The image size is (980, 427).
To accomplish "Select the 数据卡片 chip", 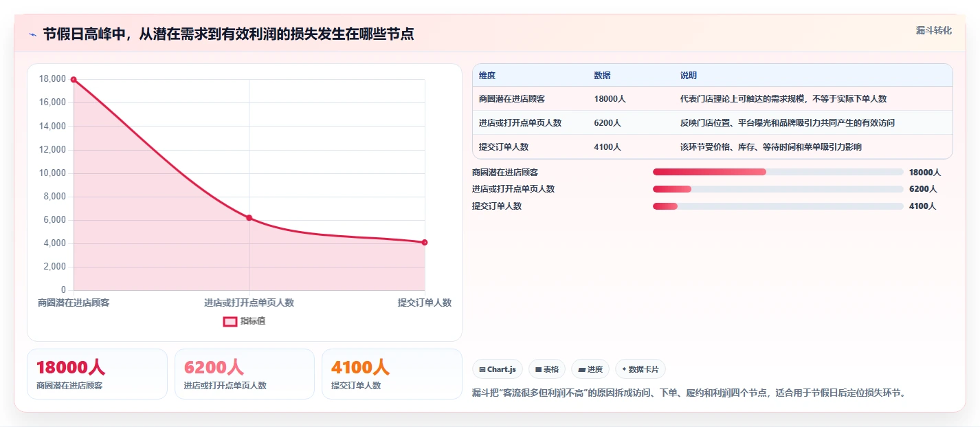I will (641, 369).
